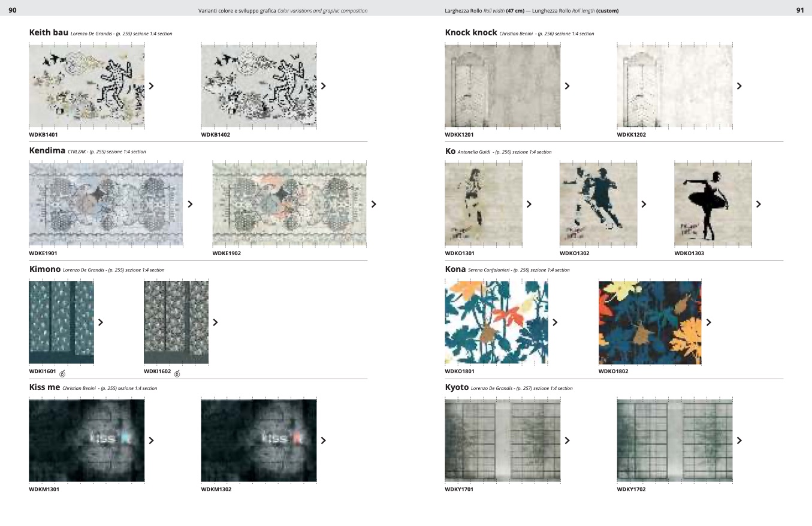Click the chevron beside Kimono WDKI1601
This screenshot has height=526, width=812.
click(x=100, y=322)
